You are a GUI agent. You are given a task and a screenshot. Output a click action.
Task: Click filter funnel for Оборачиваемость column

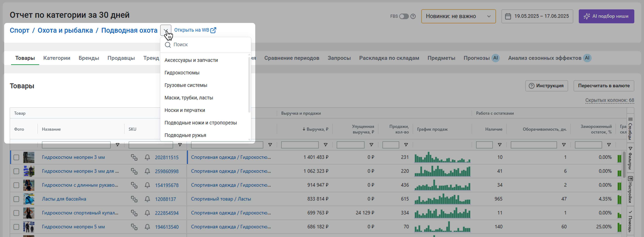tap(564, 145)
